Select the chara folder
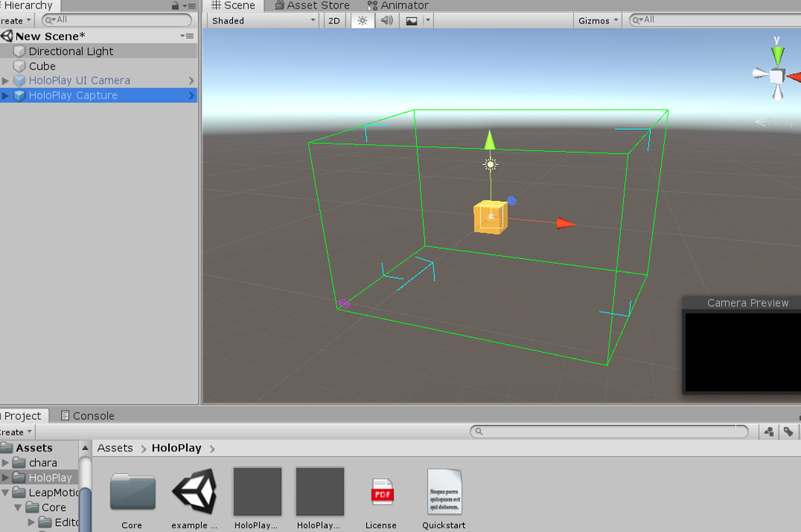The height and width of the screenshot is (532, 801). pyautogui.click(x=43, y=463)
